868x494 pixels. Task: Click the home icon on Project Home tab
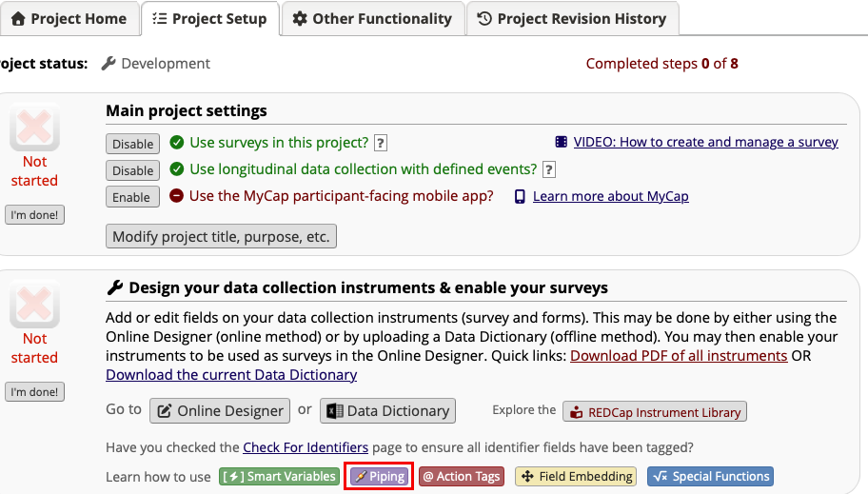pos(18,19)
